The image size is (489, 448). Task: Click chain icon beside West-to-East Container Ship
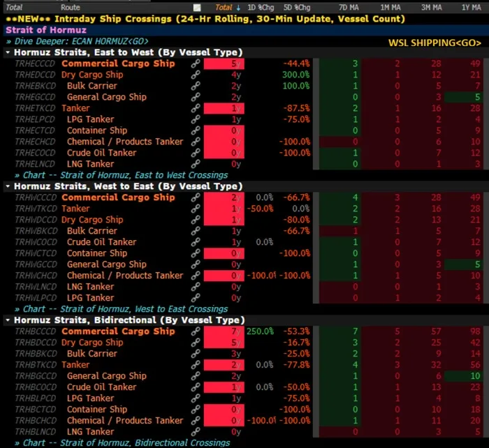pyautogui.click(x=196, y=253)
